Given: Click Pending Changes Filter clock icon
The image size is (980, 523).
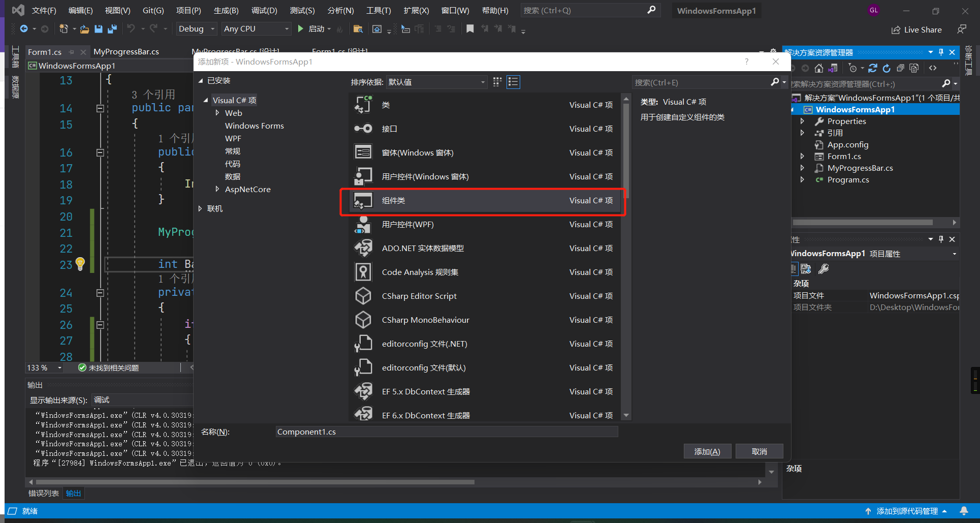Looking at the screenshot, I should coord(852,68).
